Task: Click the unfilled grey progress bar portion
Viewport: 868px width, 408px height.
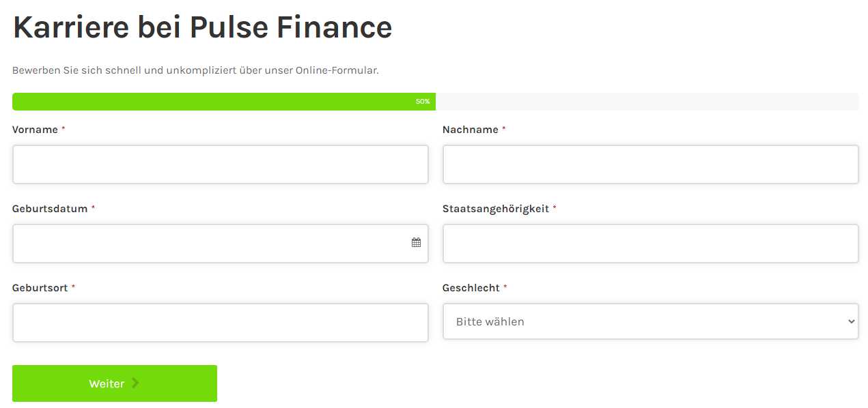Action: [x=647, y=102]
